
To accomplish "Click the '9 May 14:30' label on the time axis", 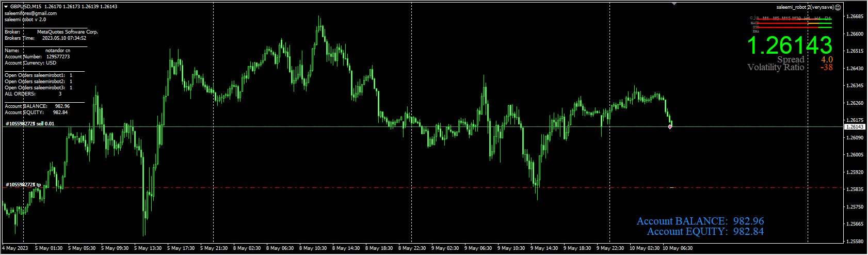I will tap(545, 248).
